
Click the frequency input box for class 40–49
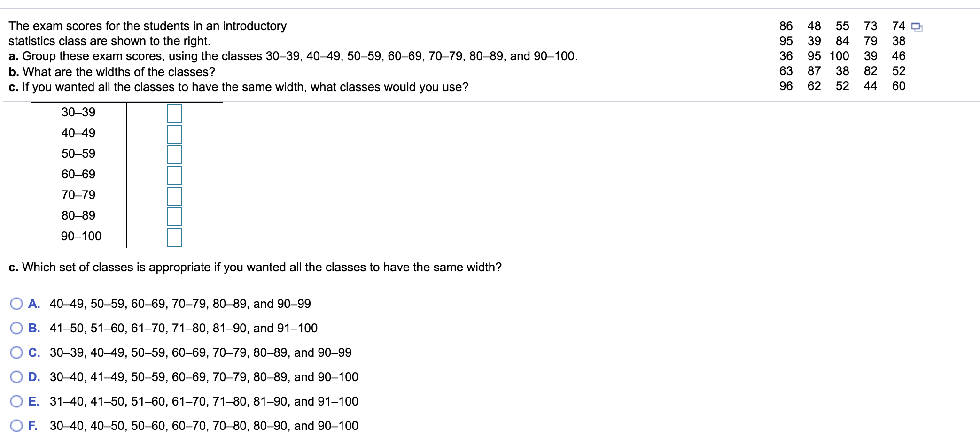tap(174, 133)
